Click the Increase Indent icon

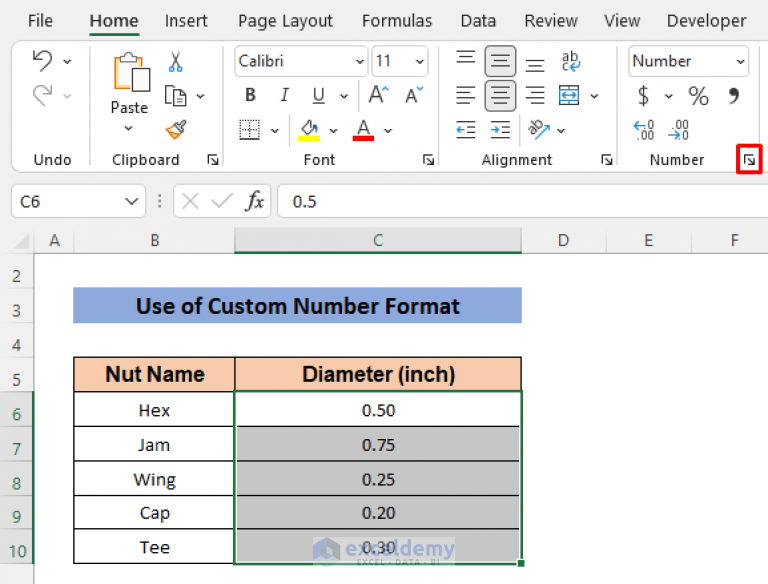500,130
